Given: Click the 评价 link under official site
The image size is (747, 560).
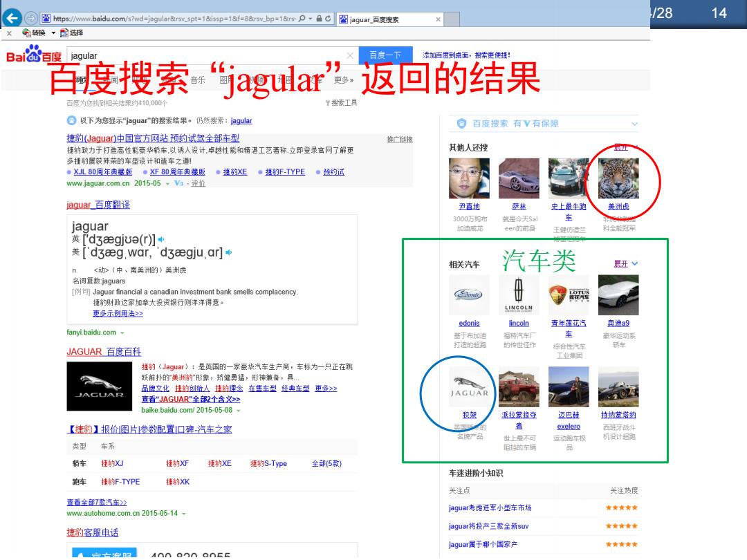Looking at the screenshot, I should point(199,183).
